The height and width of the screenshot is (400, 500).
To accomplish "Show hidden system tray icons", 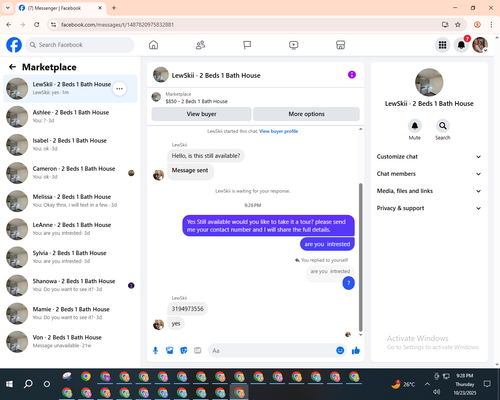I will tap(427, 384).
